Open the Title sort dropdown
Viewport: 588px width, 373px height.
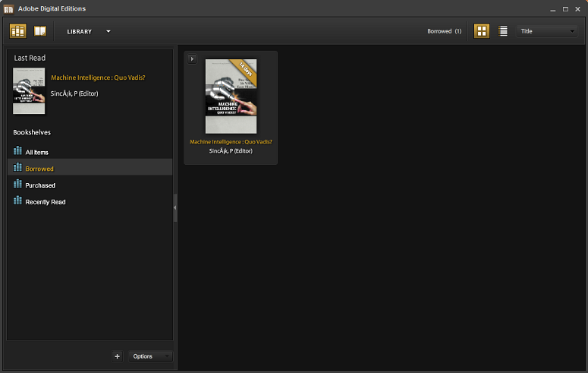(x=547, y=31)
